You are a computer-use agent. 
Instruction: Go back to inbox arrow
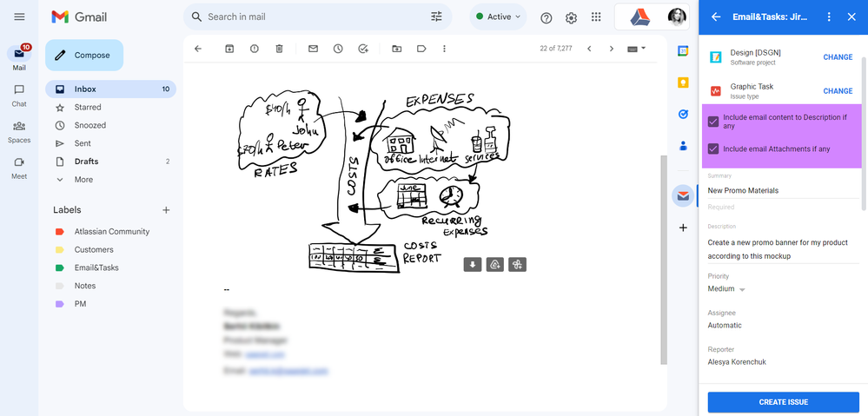pyautogui.click(x=198, y=49)
